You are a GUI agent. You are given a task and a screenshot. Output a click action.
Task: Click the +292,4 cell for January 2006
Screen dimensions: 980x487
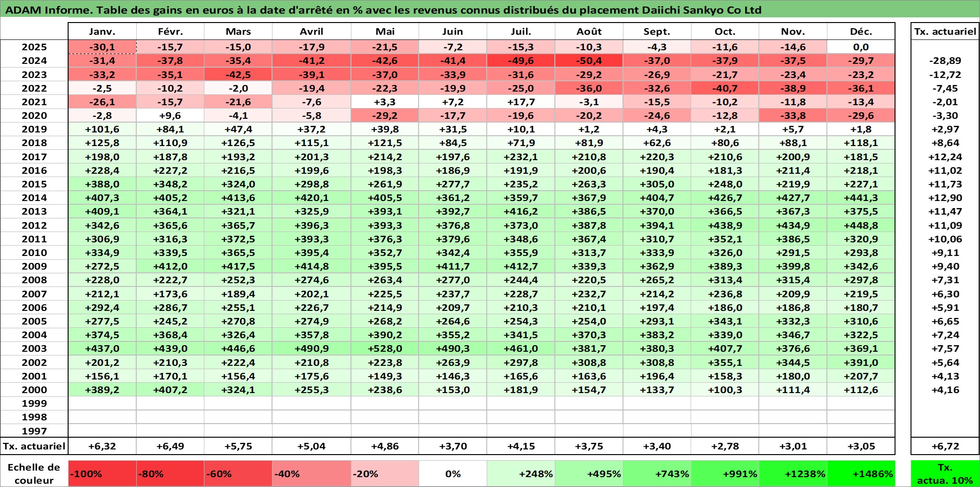102,308
